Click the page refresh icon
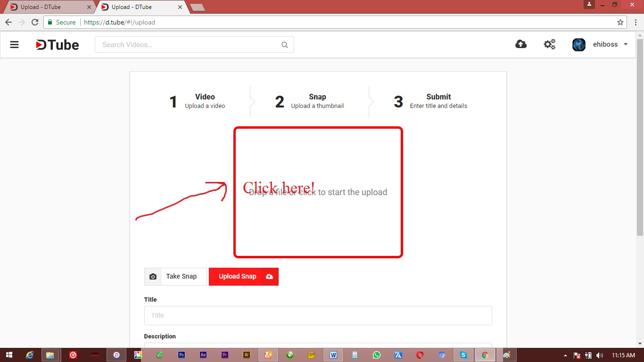This screenshot has width=644, height=362. coord(35,22)
